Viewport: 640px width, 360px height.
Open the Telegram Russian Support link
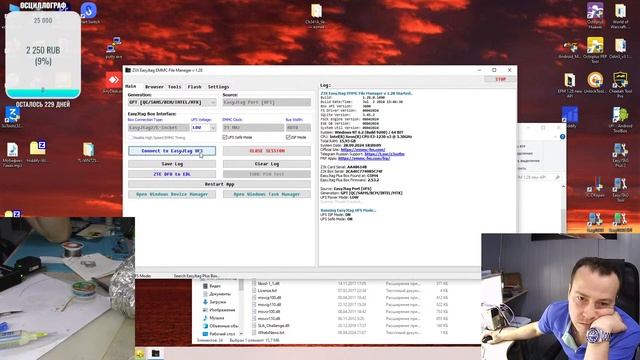[x=384, y=154]
